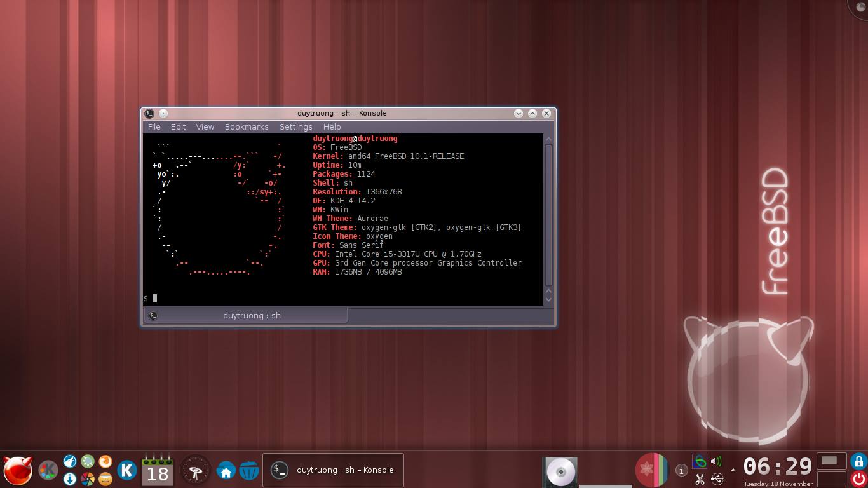Open the notifications info icon
This screenshot has width=868, height=488.
tap(681, 471)
